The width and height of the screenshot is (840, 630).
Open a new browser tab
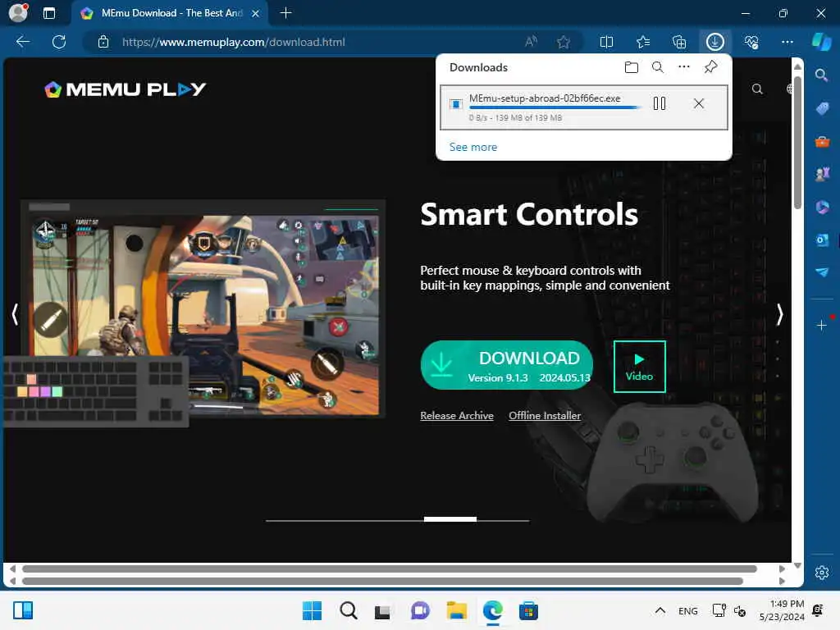(x=286, y=13)
